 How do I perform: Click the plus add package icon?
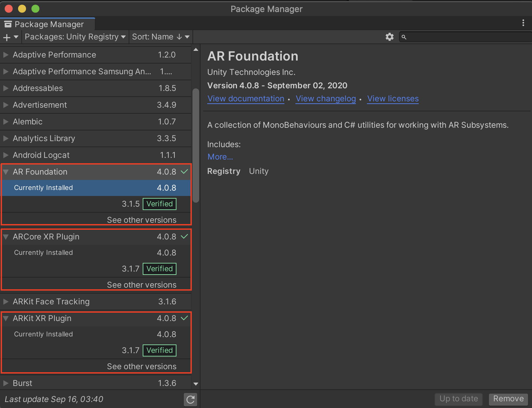click(7, 37)
